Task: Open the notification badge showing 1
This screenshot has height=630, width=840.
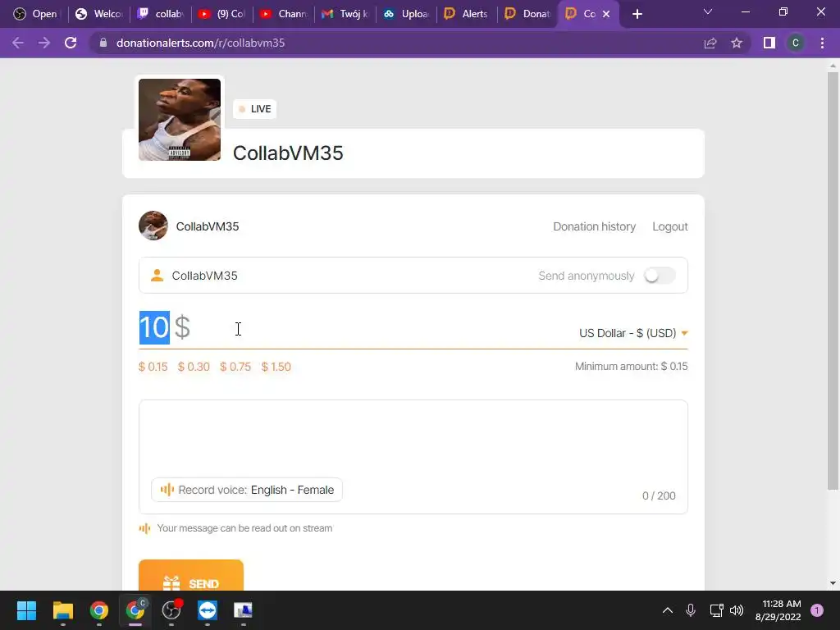Action: 817,610
